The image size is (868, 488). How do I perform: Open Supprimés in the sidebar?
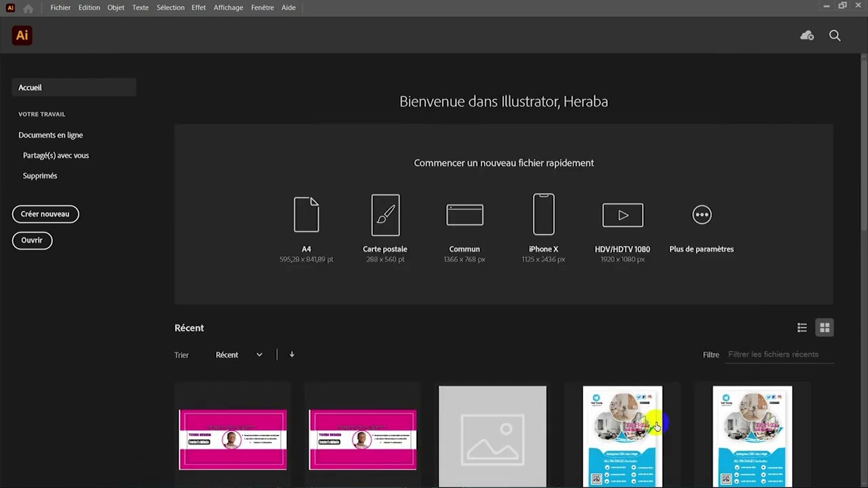[x=40, y=176]
